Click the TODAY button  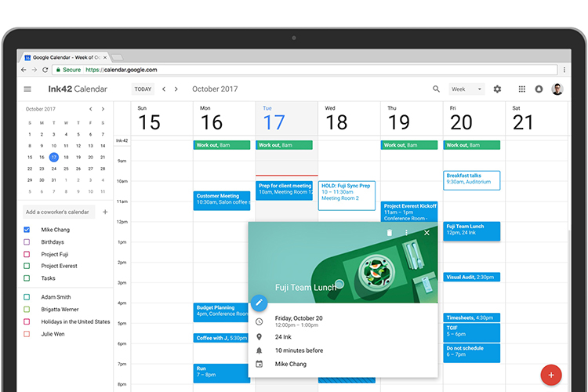tap(143, 89)
